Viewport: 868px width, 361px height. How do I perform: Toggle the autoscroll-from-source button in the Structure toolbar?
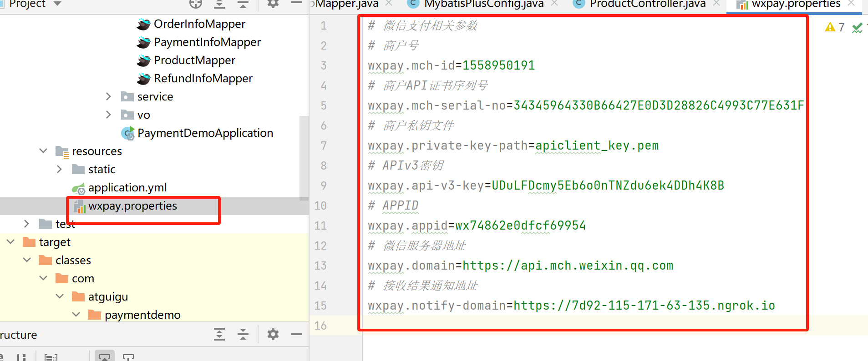click(128, 357)
